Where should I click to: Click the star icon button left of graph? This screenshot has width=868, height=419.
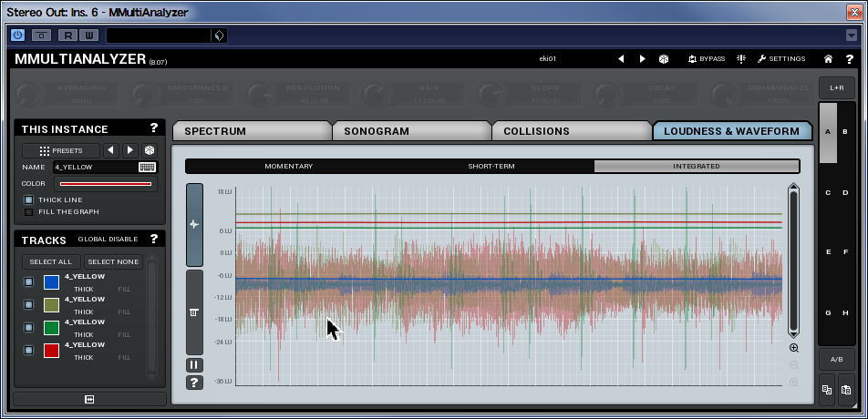[194, 224]
